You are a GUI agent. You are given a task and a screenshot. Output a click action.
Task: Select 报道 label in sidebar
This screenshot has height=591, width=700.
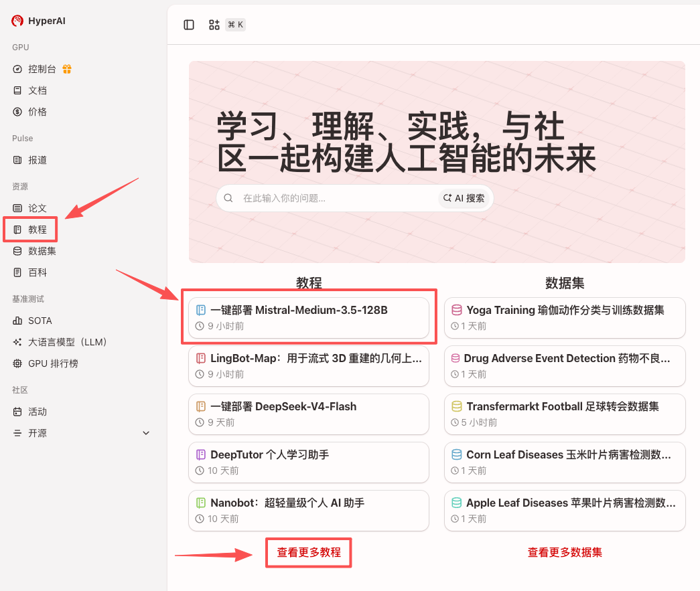click(x=38, y=160)
